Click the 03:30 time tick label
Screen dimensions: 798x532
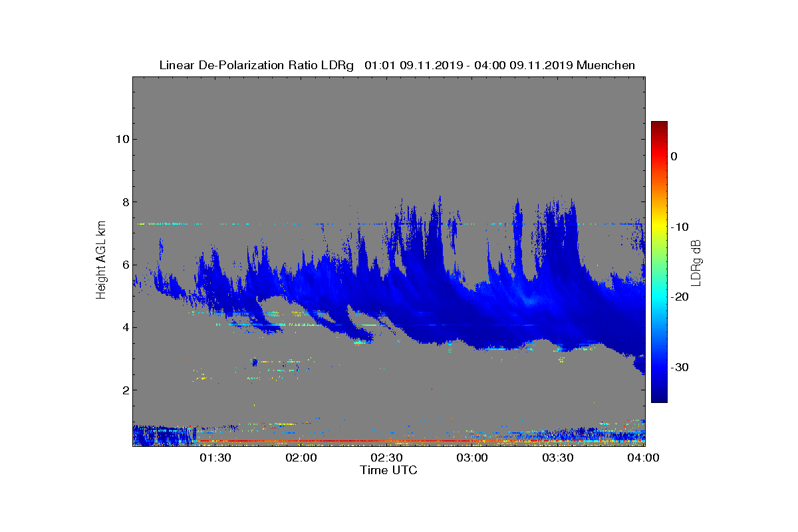click(557, 458)
